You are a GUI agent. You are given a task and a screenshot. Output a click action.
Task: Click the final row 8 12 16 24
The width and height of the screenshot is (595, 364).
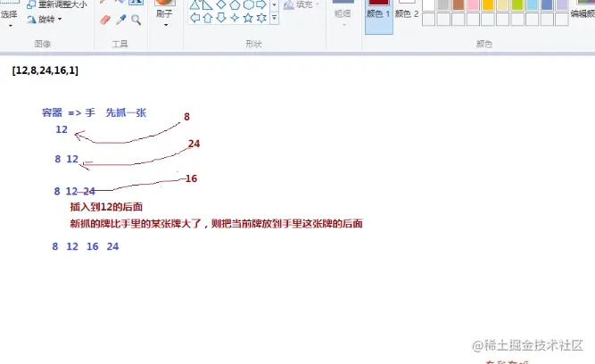click(x=86, y=246)
